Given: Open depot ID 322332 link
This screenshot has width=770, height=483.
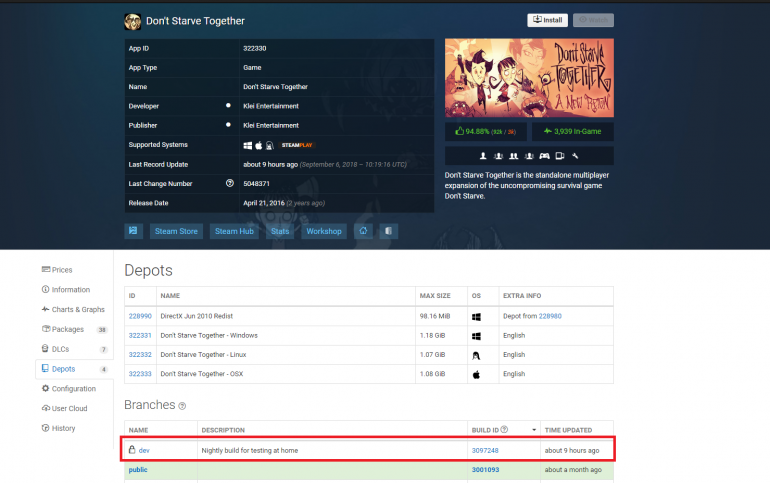Looking at the screenshot, I should point(140,354).
